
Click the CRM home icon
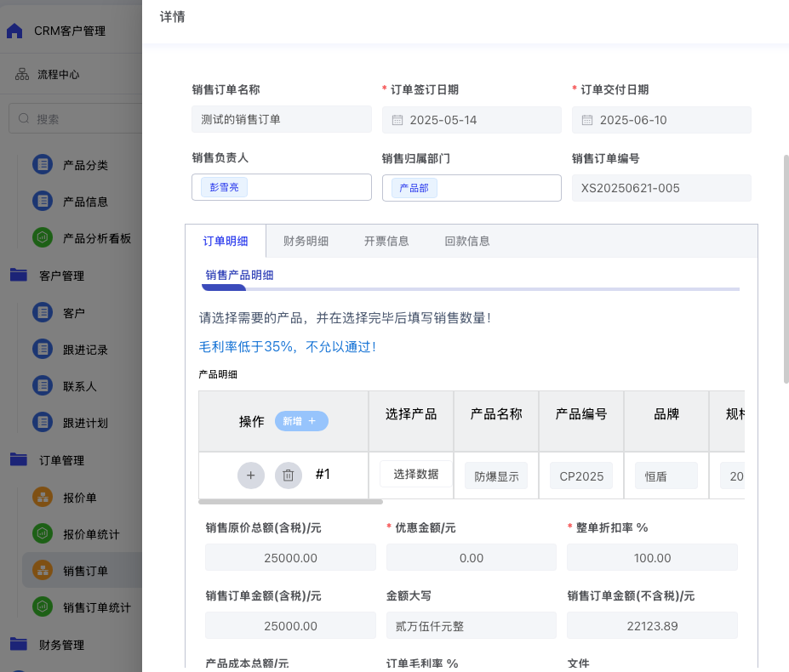coord(14,31)
